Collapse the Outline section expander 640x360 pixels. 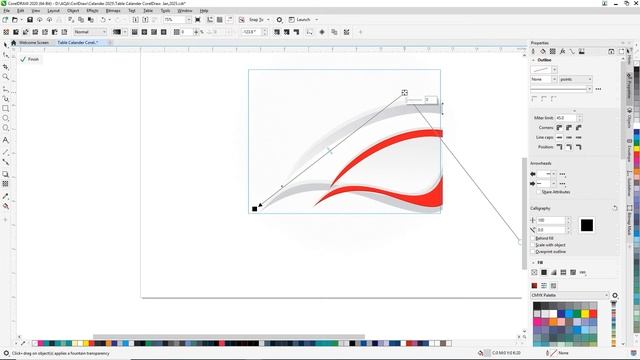coord(533,60)
